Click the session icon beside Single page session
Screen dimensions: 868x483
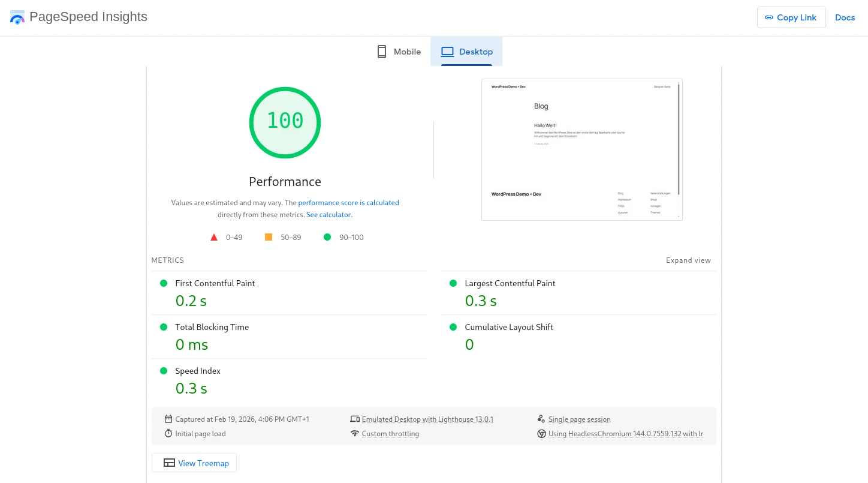coord(541,419)
